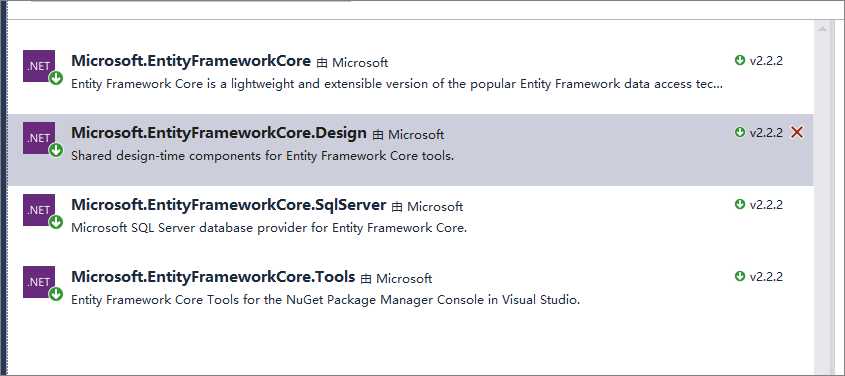Click the green arrow beside the SqlServer v2.2.2 version
The image size is (845, 376).
tap(740, 204)
